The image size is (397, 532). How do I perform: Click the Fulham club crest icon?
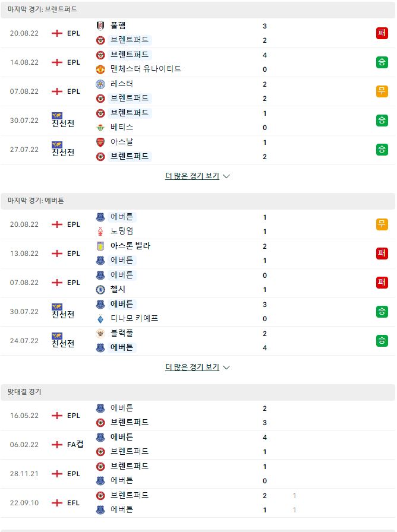pyautogui.click(x=100, y=26)
